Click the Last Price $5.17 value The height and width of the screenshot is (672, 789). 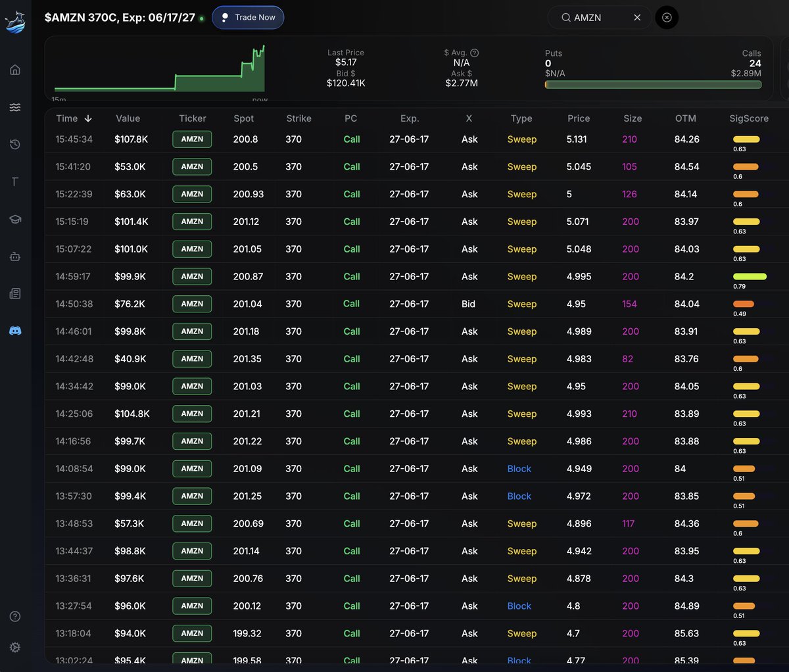[x=346, y=62]
